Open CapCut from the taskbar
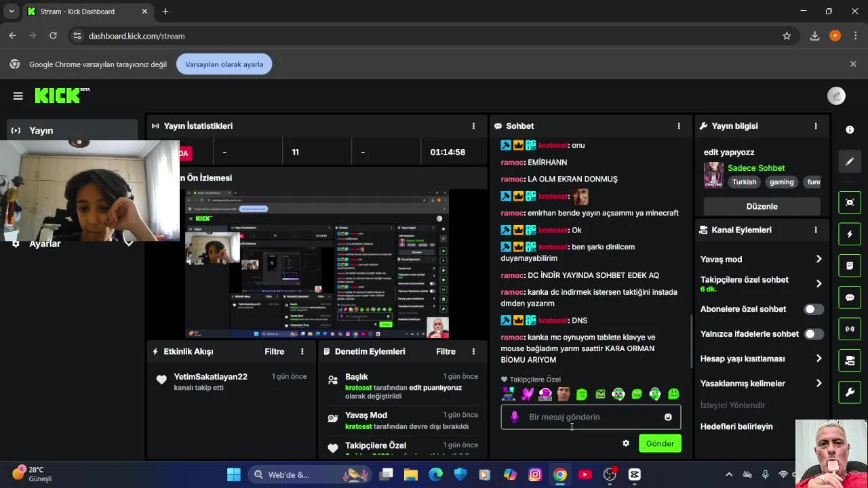The width and height of the screenshot is (868, 488). 634,474
